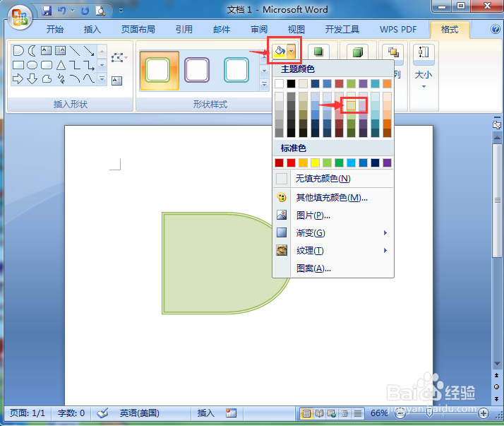Expand the shapes gallery More arrow
The image size is (504, 426).
[102, 79]
